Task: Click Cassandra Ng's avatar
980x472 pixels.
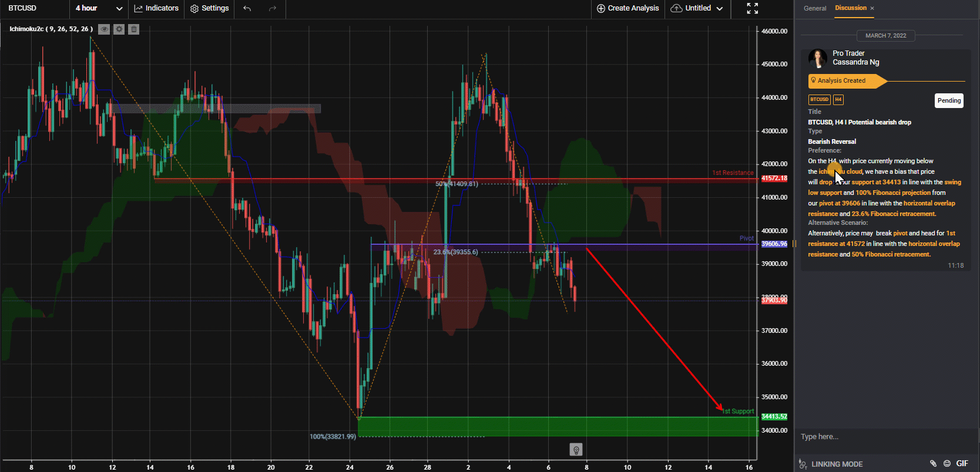Action: tap(817, 58)
